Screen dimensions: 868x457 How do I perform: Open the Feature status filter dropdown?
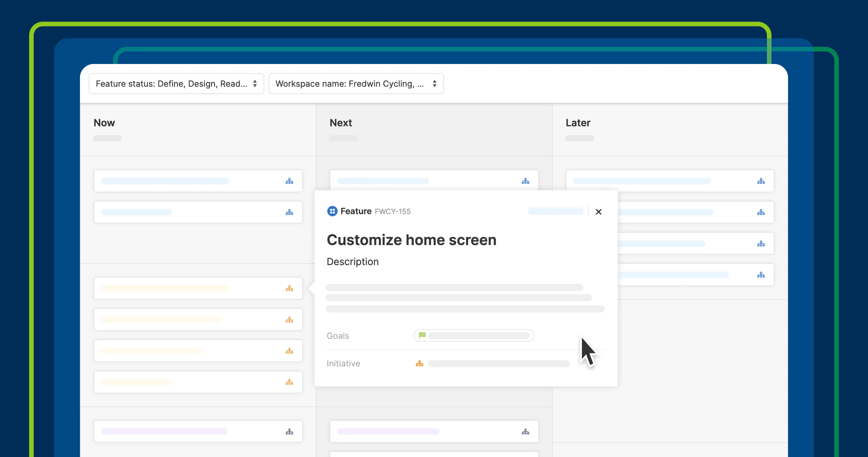[176, 84]
